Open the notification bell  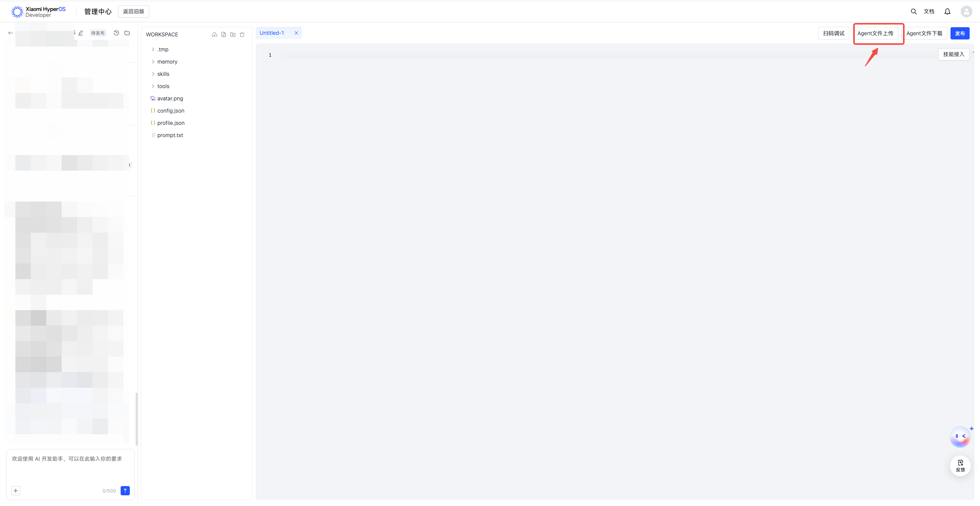947,11
